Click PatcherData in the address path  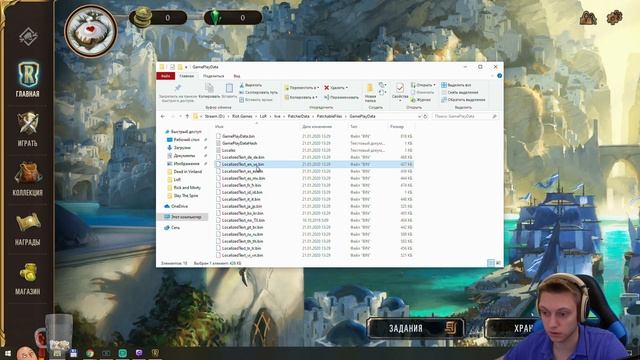point(298,116)
